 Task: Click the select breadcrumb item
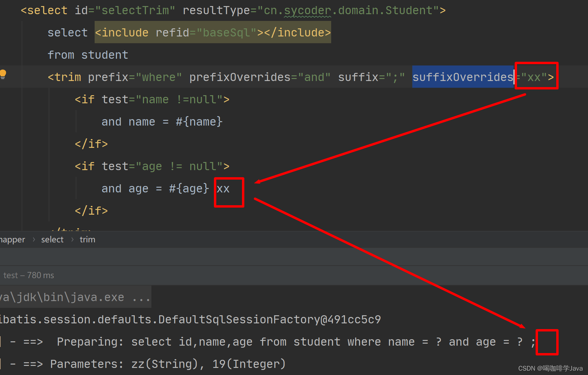[x=52, y=239]
